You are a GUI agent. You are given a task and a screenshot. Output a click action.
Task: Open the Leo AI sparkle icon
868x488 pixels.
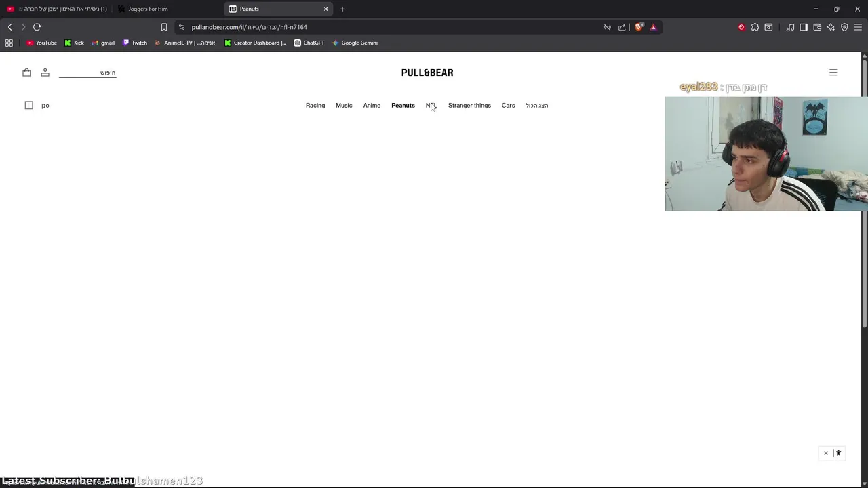[x=831, y=27]
